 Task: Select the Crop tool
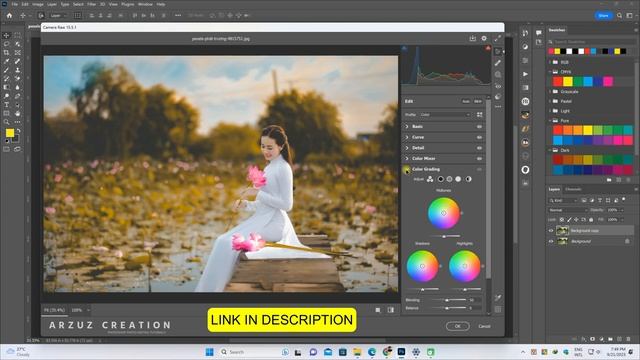(6, 53)
